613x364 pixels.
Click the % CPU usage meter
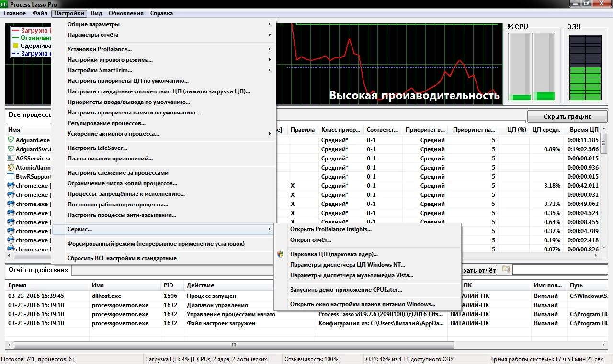tap(532, 66)
